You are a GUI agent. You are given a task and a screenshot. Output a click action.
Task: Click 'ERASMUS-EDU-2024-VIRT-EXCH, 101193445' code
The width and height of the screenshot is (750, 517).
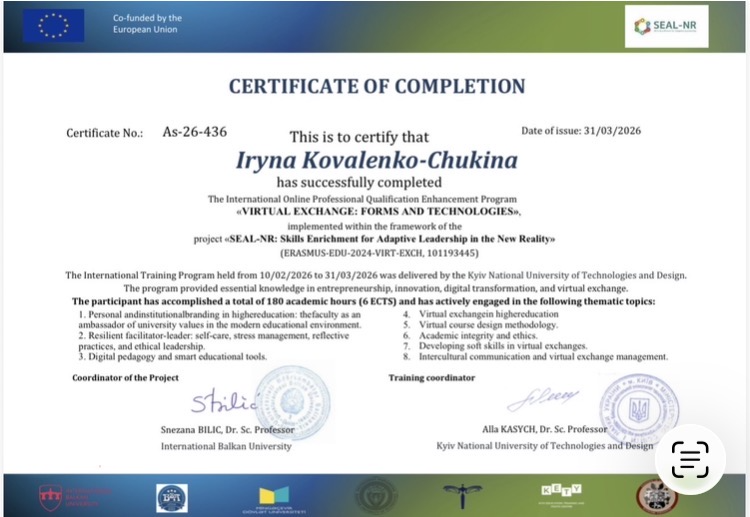(x=379, y=253)
